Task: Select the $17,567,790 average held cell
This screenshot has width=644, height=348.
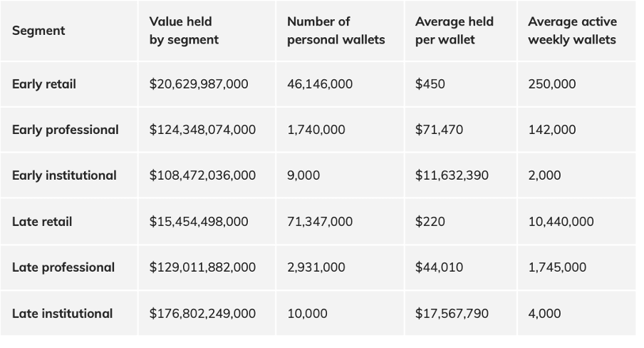Action: point(452,313)
